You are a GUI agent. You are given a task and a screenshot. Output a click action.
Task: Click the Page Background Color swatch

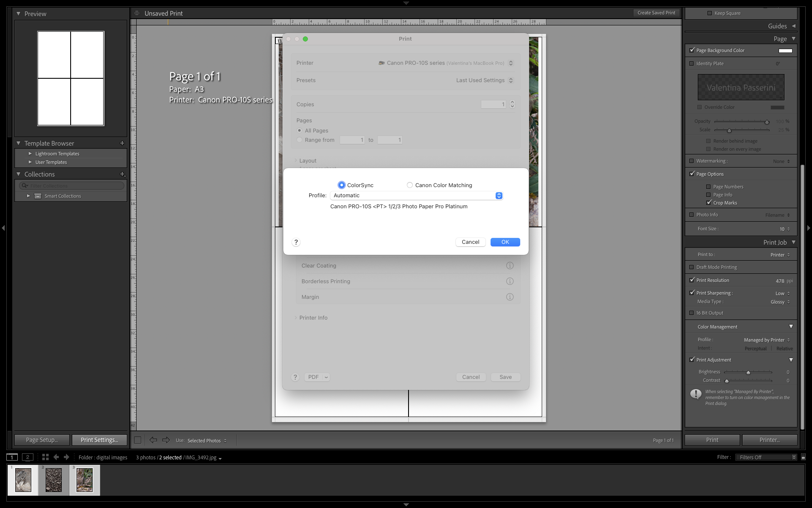coord(785,50)
